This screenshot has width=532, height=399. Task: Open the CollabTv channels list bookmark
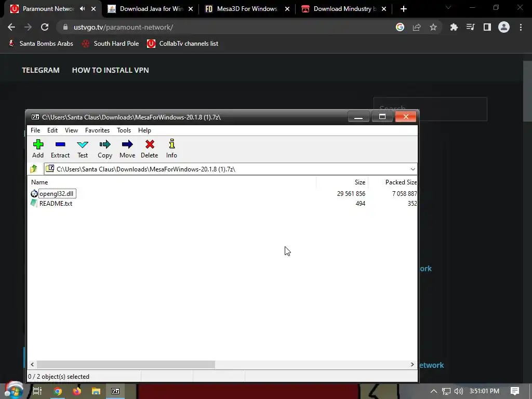click(182, 44)
